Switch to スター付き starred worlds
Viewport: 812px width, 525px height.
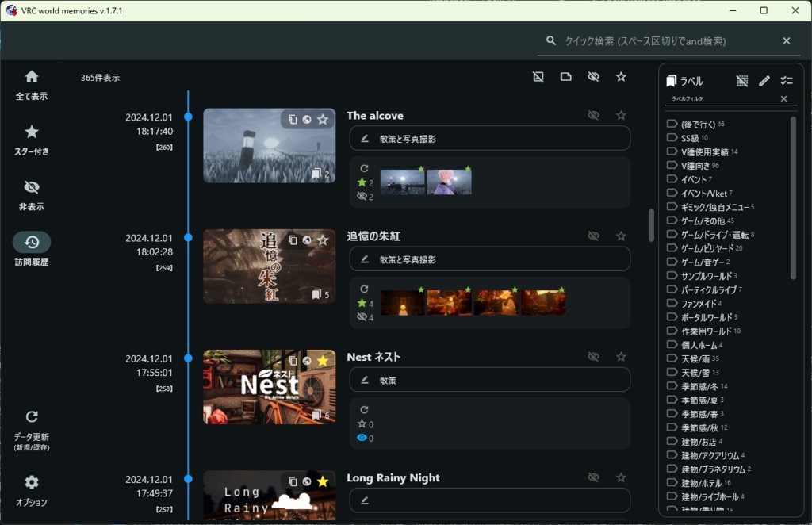coord(32,140)
